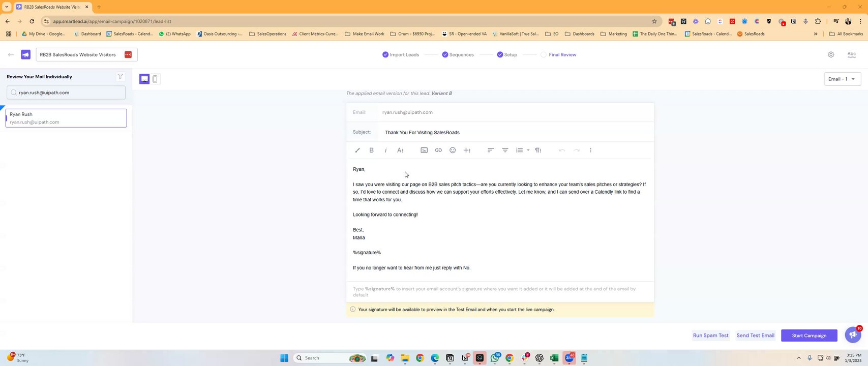Click Send Test Email button

pyautogui.click(x=755, y=335)
